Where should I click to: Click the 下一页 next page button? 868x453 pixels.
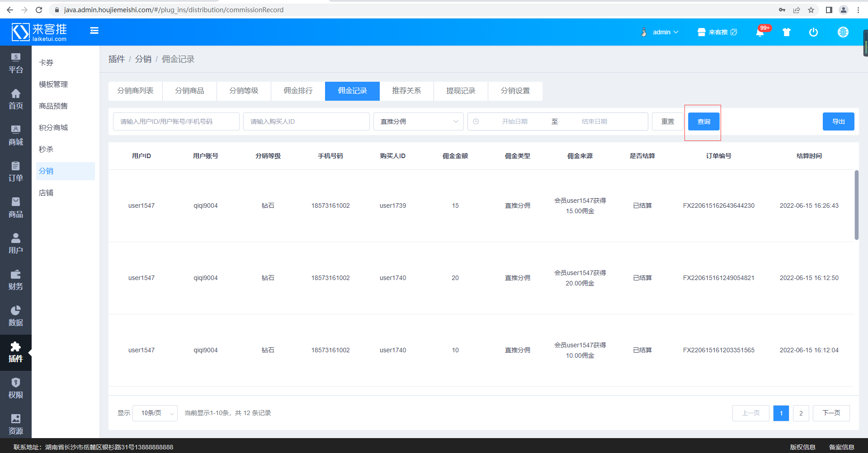pyautogui.click(x=831, y=413)
